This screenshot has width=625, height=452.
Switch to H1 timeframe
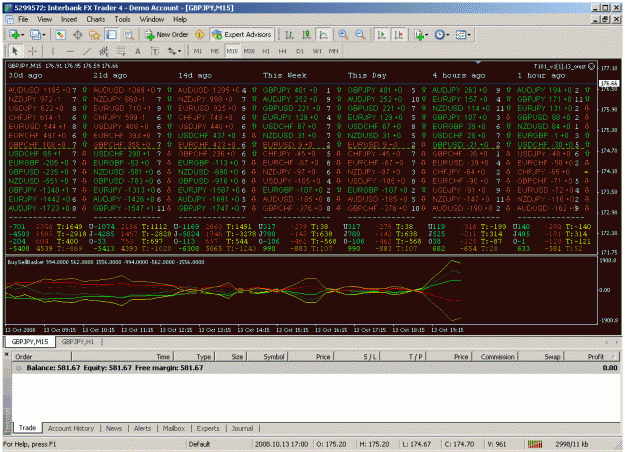pos(266,51)
